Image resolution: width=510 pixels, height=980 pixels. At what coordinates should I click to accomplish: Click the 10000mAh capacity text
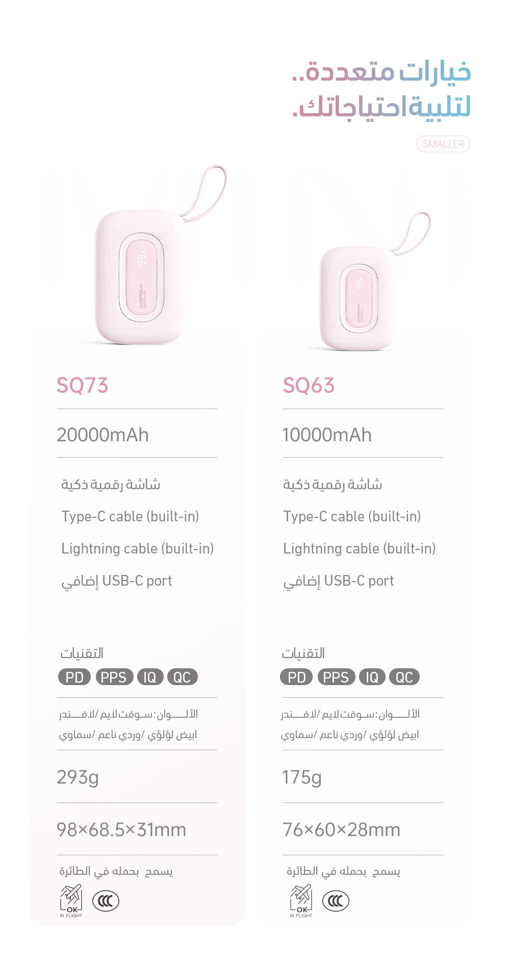pyautogui.click(x=327, y=435)
